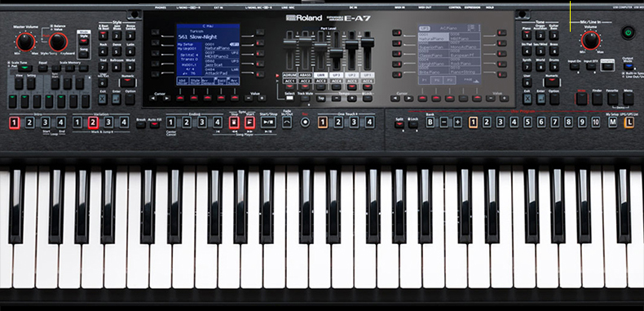This screenshot has height=311, width=644.
Task: Tap Enter in the Style section
Action: point(117,99)
